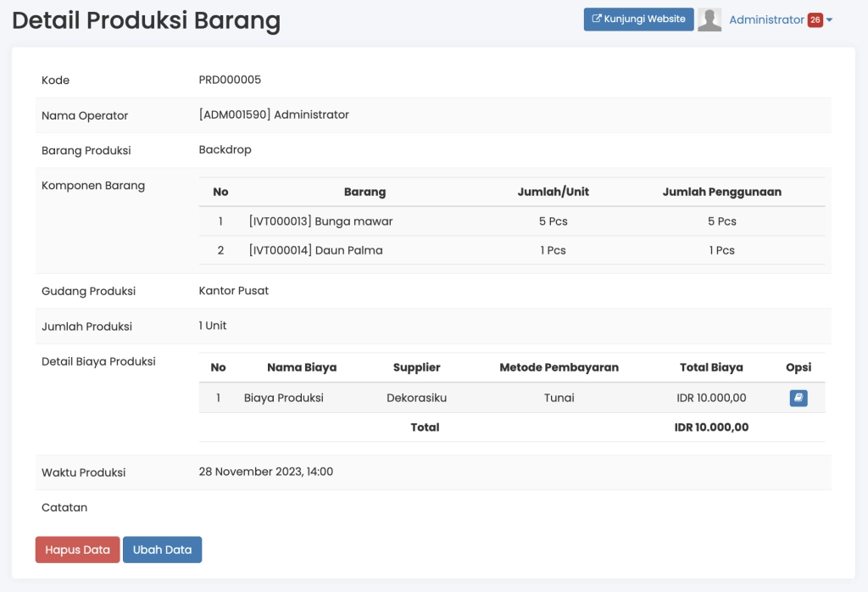
Task: Click the Biaya Produksi cost name cell
Action: point(283,398)
